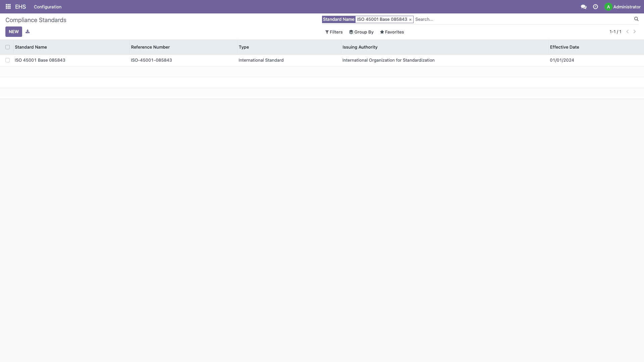Open the Configuration menu
The image size is (644, 362).
[x=48, y=7]
